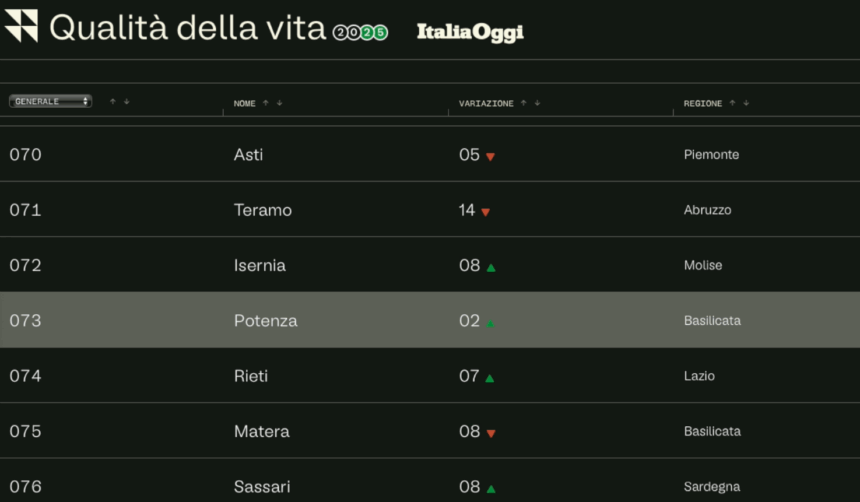Open the Rieti province entry
The height and width of the screenshot is (502, 860).
pos(250,376)
